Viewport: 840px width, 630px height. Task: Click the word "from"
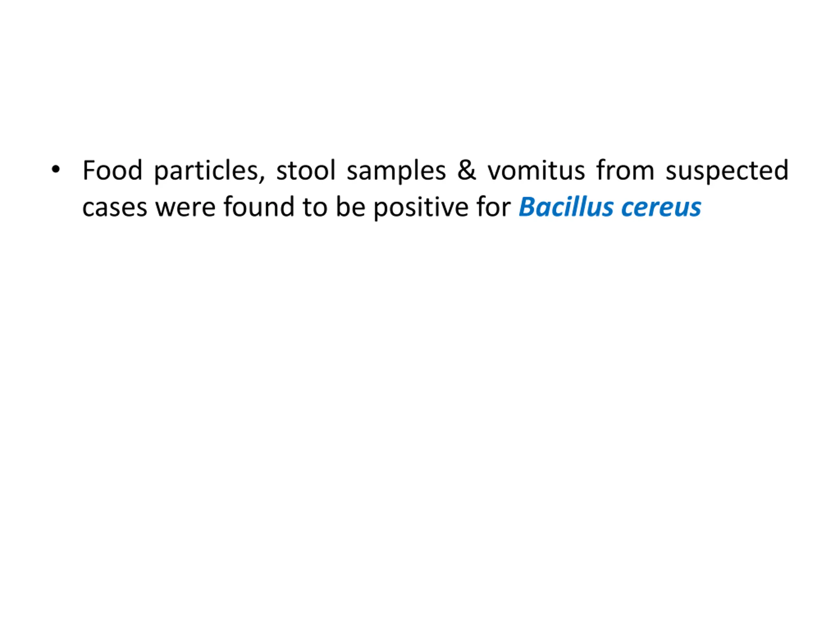pyautogui.click(x=625, y=171)
